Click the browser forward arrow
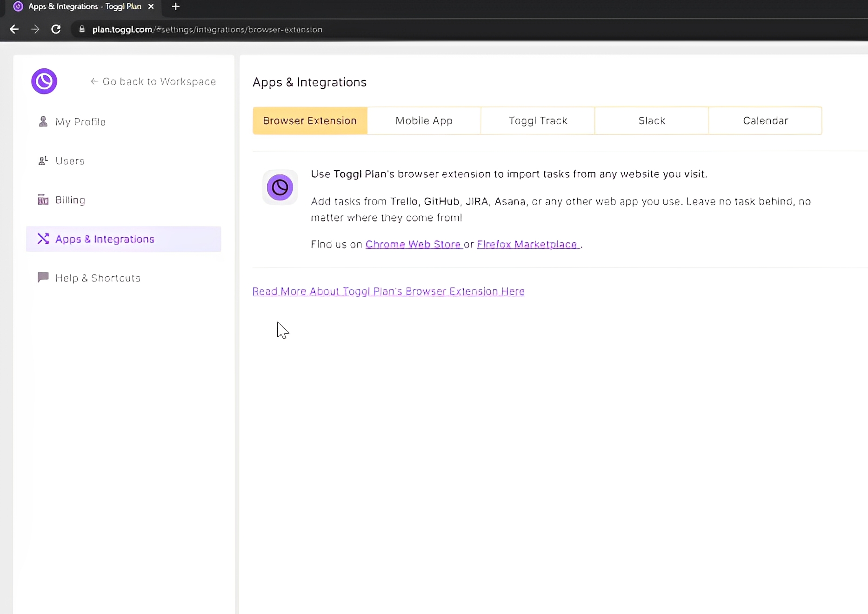 point(35,29)
